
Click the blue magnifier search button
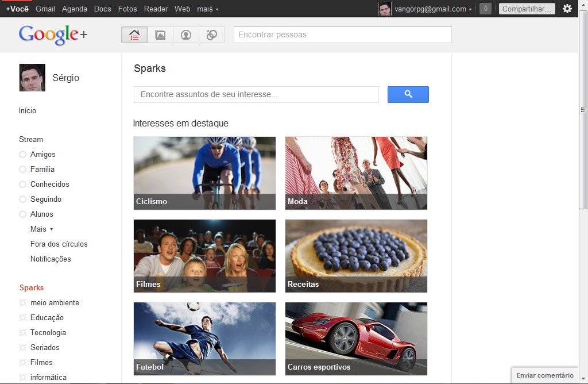[x=408, y=94]
